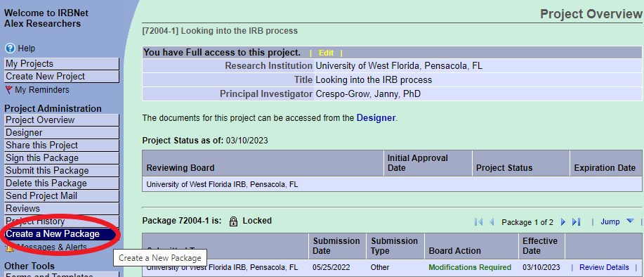
Task: Click the yellow Edit link
Action: click(x=326, y=53)
